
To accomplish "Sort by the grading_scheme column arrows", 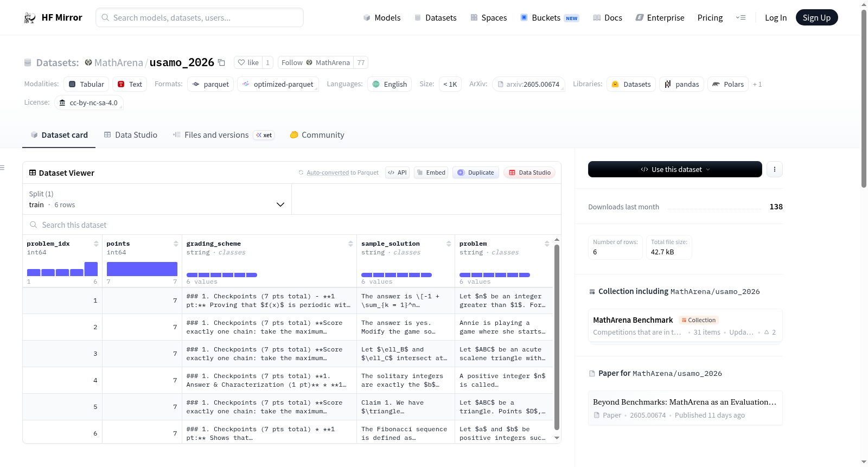I will (x=350, y=244).
